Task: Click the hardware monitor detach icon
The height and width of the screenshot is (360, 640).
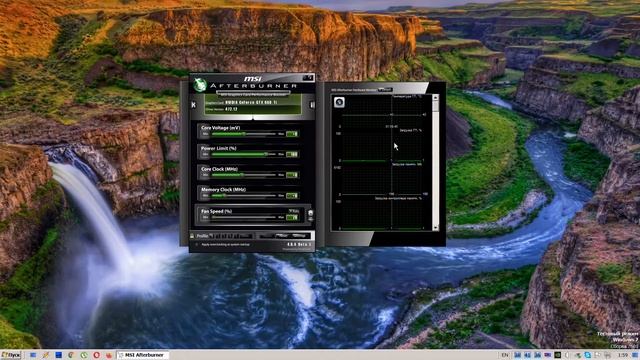Action: (x=339, y=102)
